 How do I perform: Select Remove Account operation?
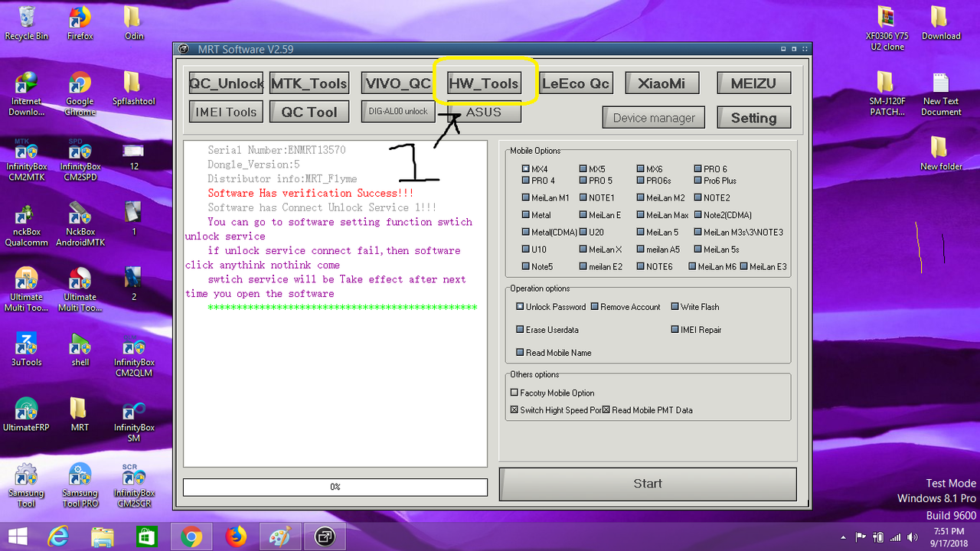[x=626, y=307]
